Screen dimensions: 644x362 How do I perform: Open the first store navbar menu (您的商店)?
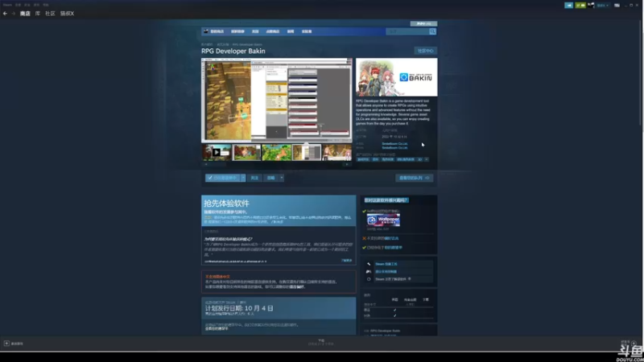[217, 31]
